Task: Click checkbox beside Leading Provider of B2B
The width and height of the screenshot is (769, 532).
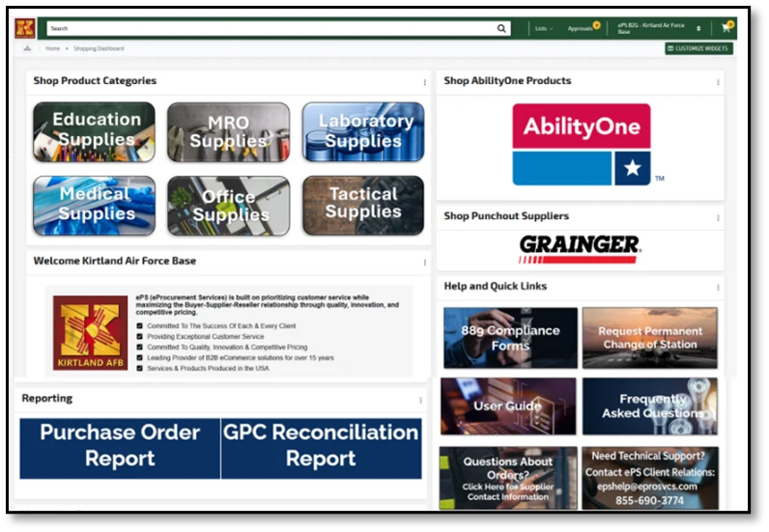Action: [x=140, y=358]
